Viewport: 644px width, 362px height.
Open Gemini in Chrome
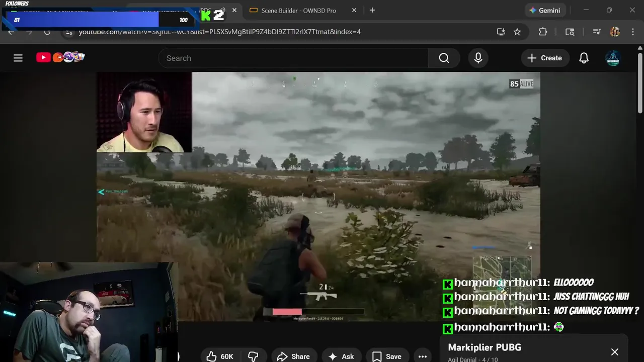coord(546,10)
